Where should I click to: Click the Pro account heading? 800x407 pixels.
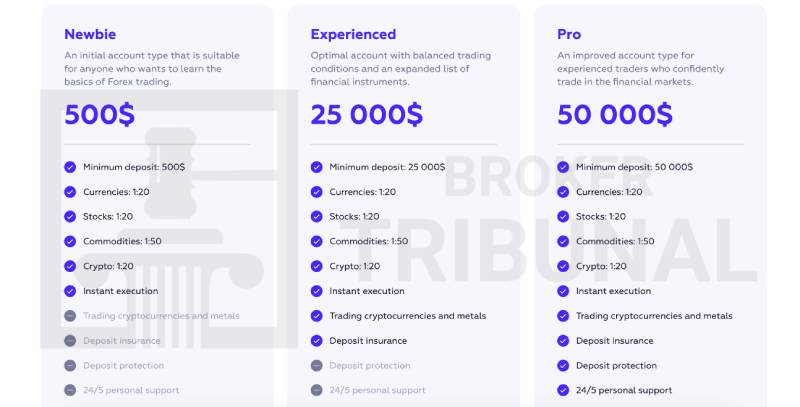click(x=569, y=34)
